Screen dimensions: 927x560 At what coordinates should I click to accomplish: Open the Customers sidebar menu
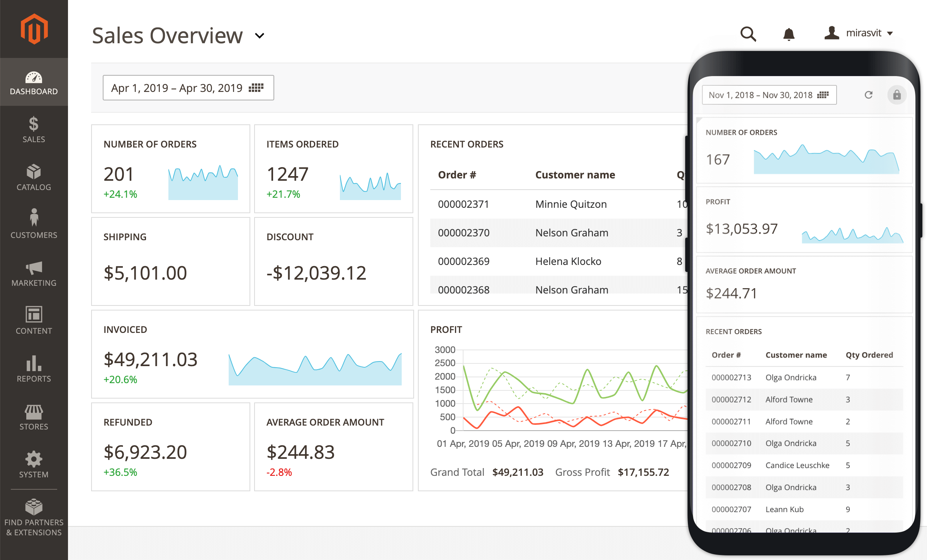pos(34,226)
